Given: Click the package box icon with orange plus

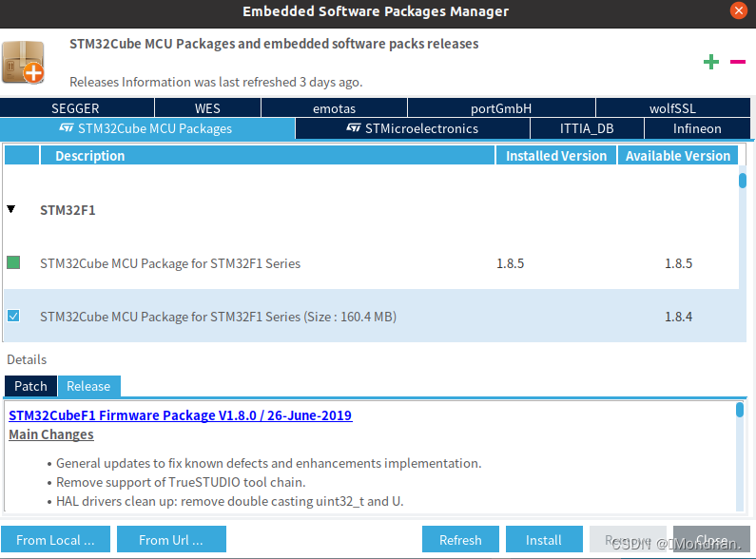Looking at the screenshot, I should point(23,62).
